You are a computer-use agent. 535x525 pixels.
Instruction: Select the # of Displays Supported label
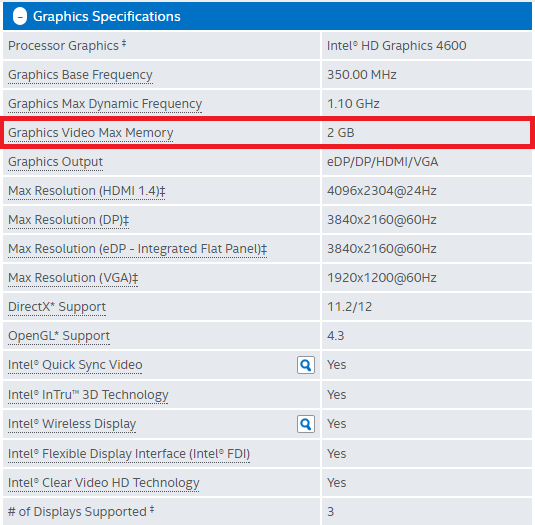[81, 511]
